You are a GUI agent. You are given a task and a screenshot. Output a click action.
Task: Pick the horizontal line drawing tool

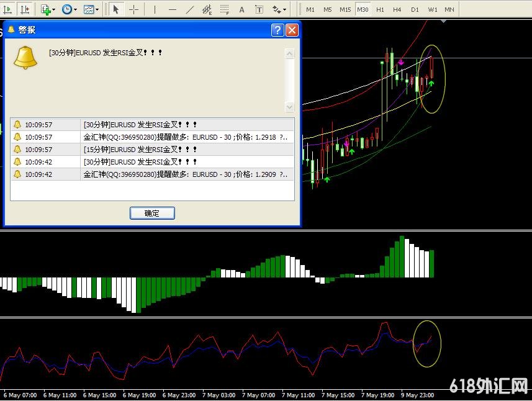tap(172, 9)
